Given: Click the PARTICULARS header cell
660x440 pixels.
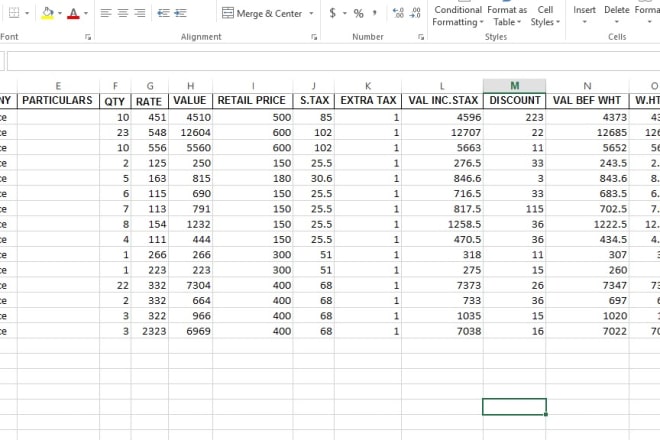Looking at the screenshot, I should [x=58, y=101].
